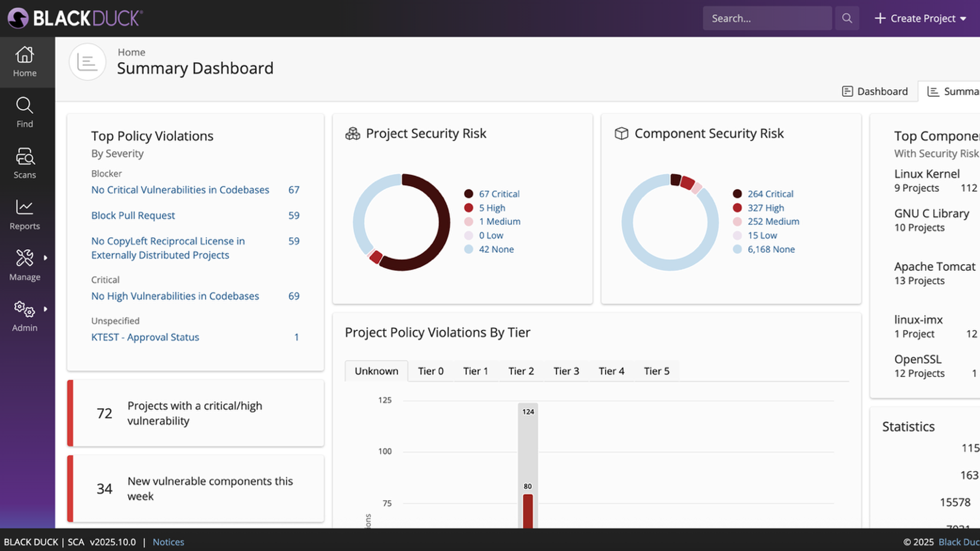Switch to the Dashboard tab
This screenshot has width=980, height=551.
tap(875, 91)
